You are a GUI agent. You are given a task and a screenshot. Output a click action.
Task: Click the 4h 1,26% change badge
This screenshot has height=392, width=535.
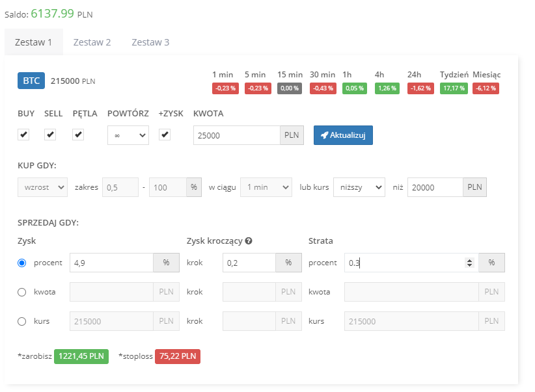coord(387,88)
